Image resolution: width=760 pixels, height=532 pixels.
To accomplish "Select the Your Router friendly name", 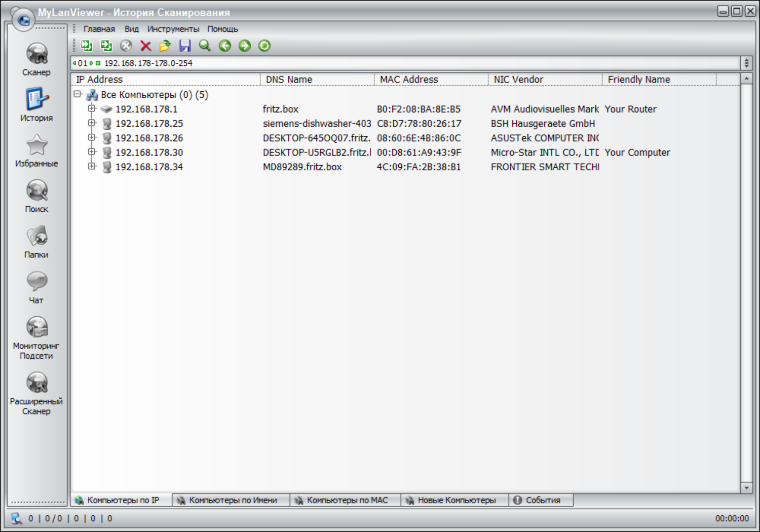I will point(630,109).
